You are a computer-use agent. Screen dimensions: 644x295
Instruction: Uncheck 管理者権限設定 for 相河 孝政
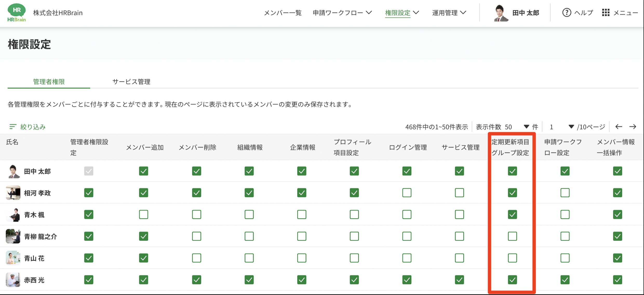(89, 193)
